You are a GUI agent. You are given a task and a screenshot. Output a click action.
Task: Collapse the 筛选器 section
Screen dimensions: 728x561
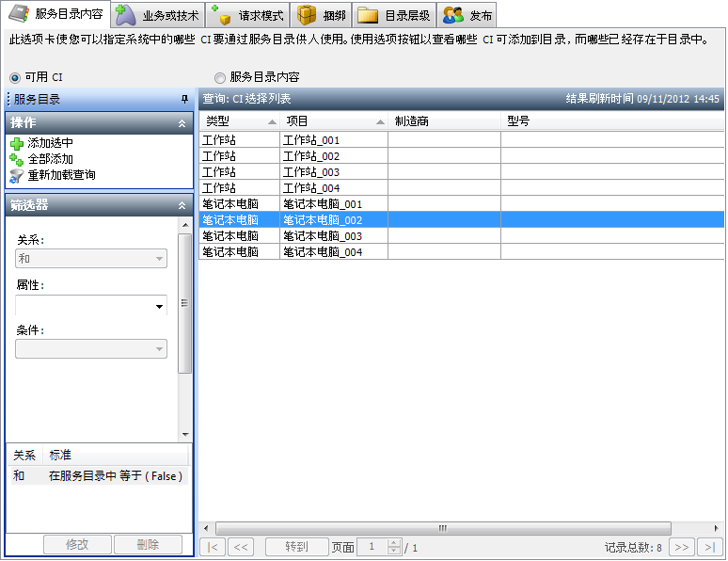click(182, 204)
